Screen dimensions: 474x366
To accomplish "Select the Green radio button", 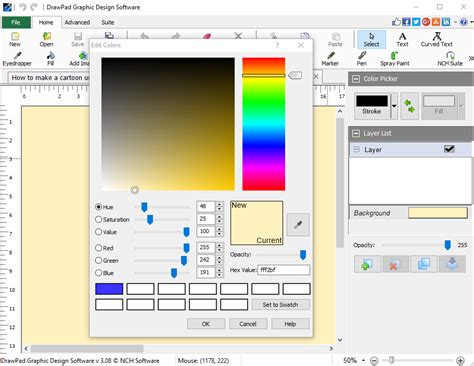I will (98, 260).
